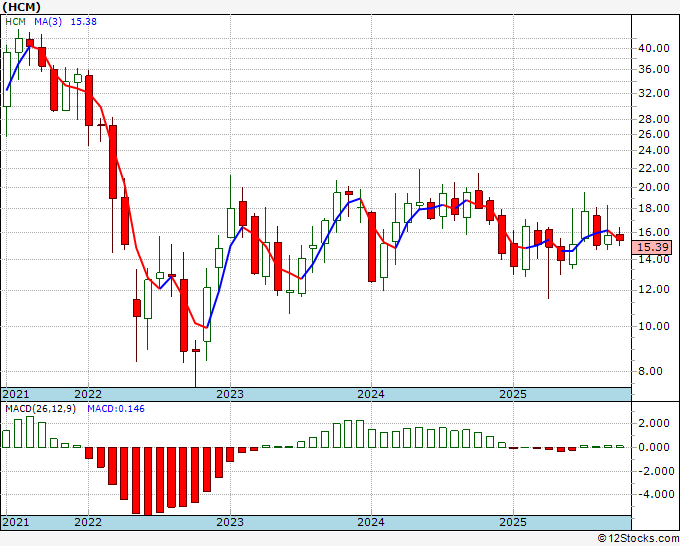The image size is (680, 546).
Task: Select the 14.00 price axis label
Action: (x=654, y=259)
